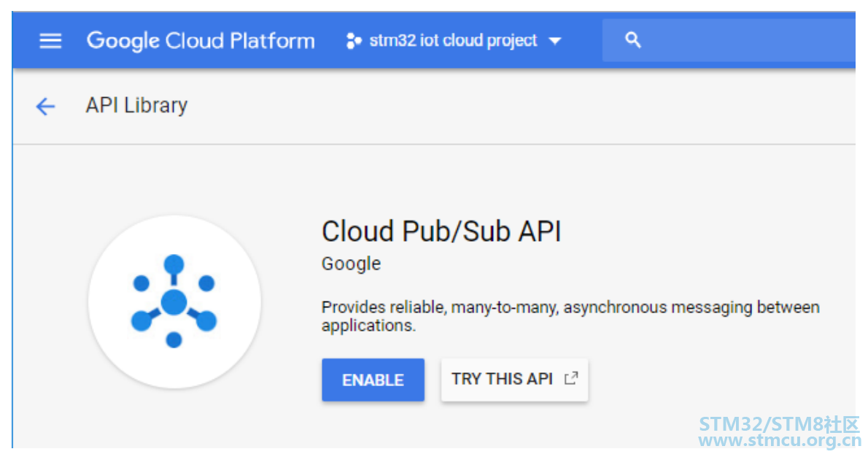Expand the project dropdown arrow
The width and height of the screenshot is (868, 457).
click(554, 41)
